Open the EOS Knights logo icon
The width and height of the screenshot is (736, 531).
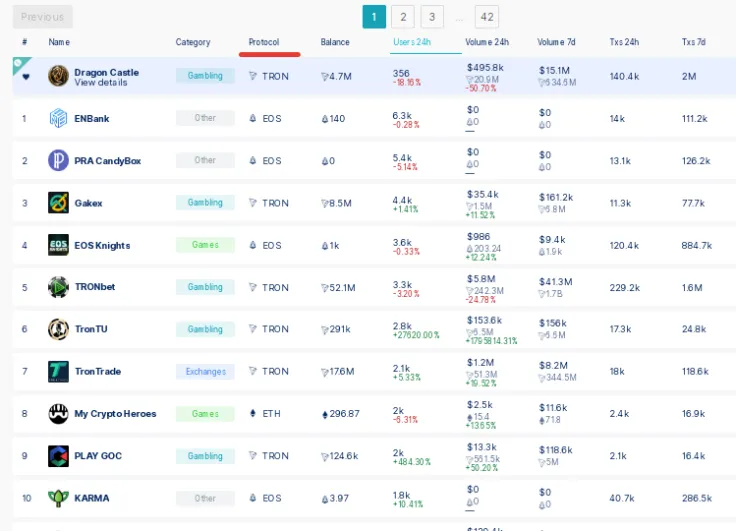coord(58,245)
